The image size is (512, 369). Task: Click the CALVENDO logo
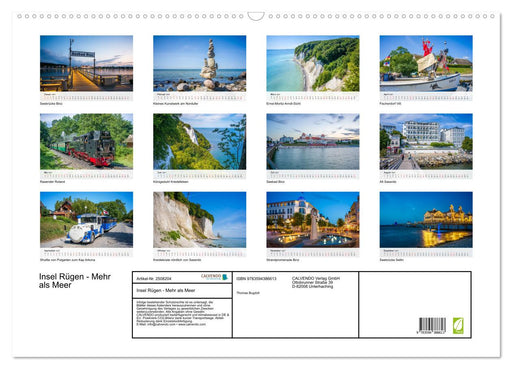click(215, 277)
